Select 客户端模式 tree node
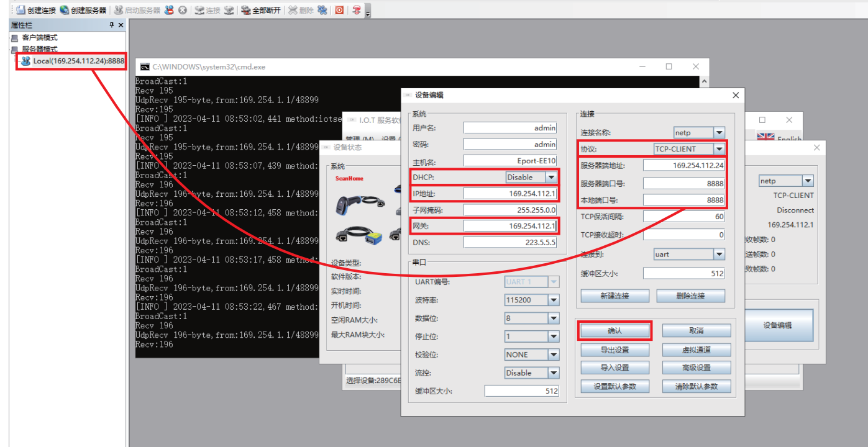Viewport: 868px width, 447px height. coord(40,38)
